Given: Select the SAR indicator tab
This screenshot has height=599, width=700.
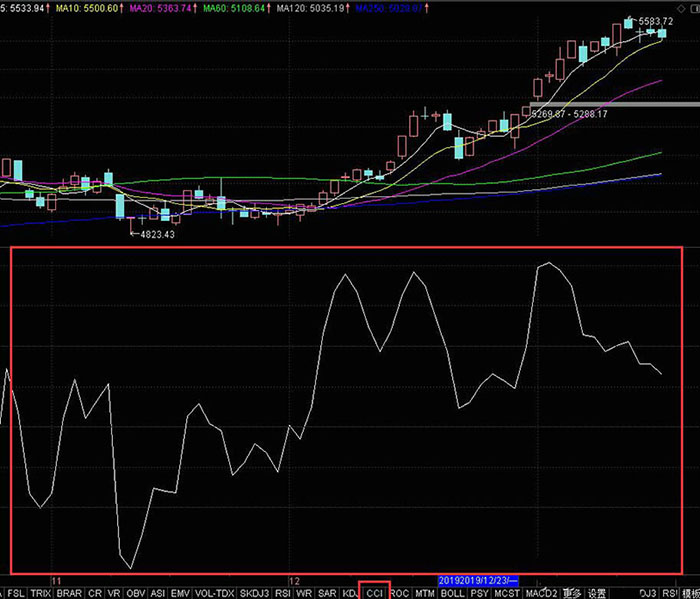Looking at the screenshot, I should pos(327,593).
